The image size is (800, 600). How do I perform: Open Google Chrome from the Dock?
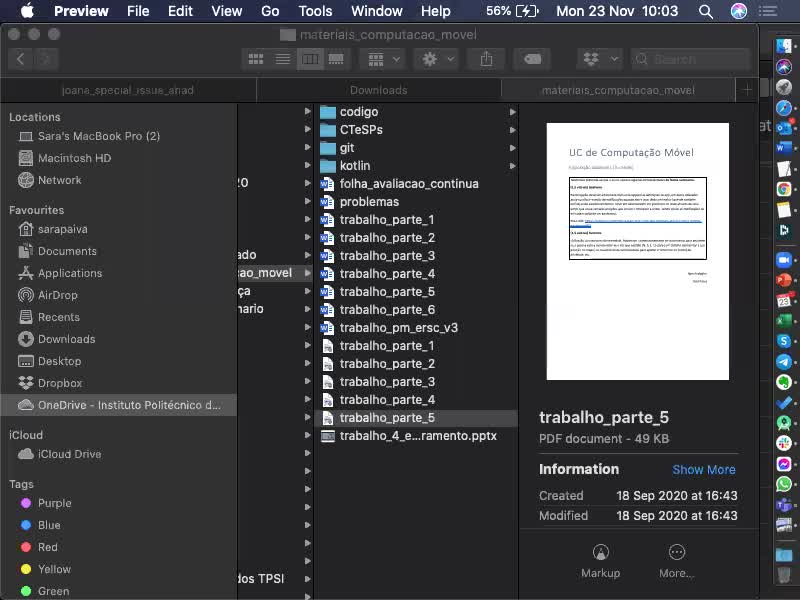784,189
